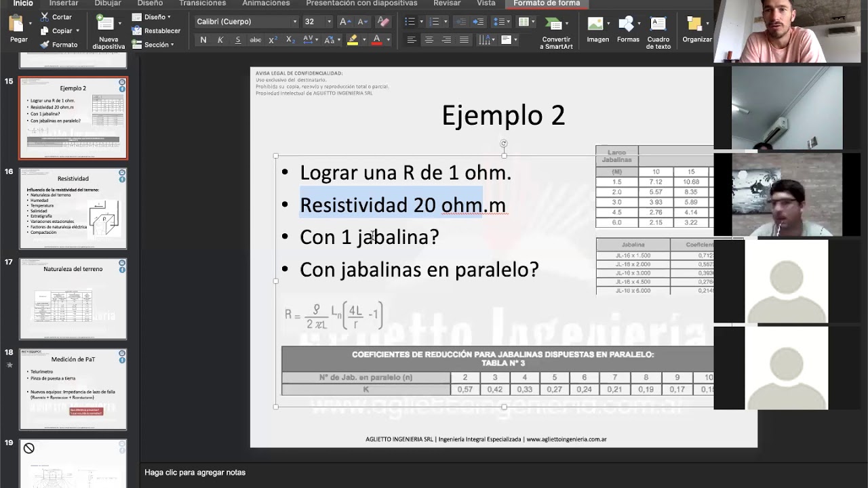868x488 pixels.
Task: Click the 'Ejemplo 2' slide title
Action: pos(503,115)
